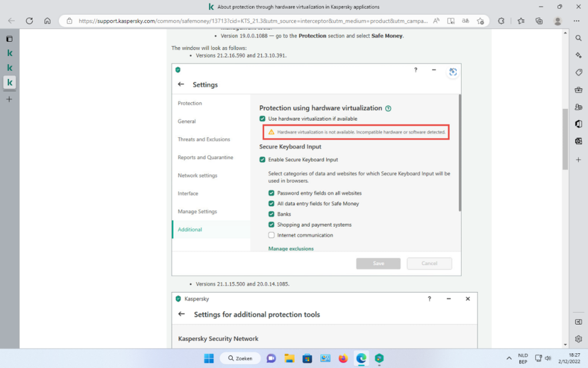The image size is (588, 368).
Task: Toggle Password entry fields on all websites
Action: point(272,193)
